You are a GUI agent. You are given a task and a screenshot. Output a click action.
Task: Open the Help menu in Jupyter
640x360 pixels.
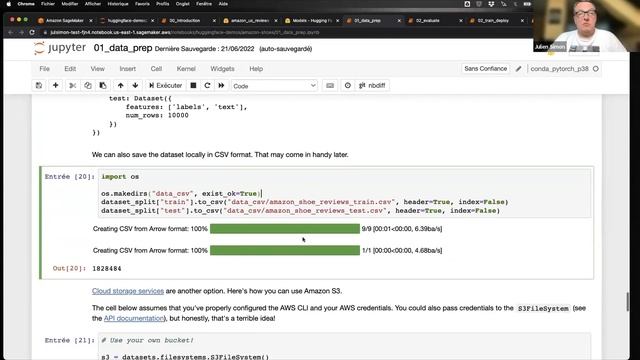coord(256,69)
